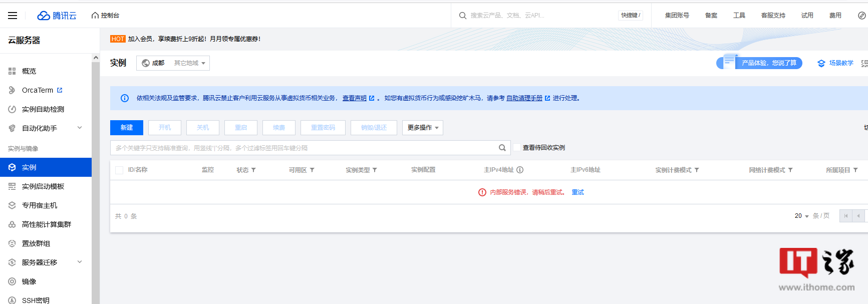Open 可用区 column filter
868x304 pixels.
click(312, 170)
